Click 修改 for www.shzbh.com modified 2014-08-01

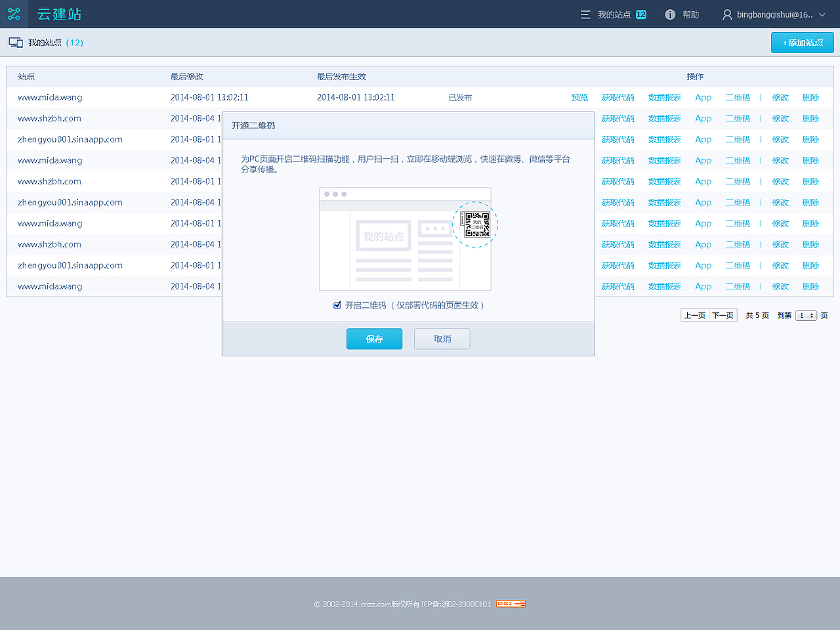[780, 181]
